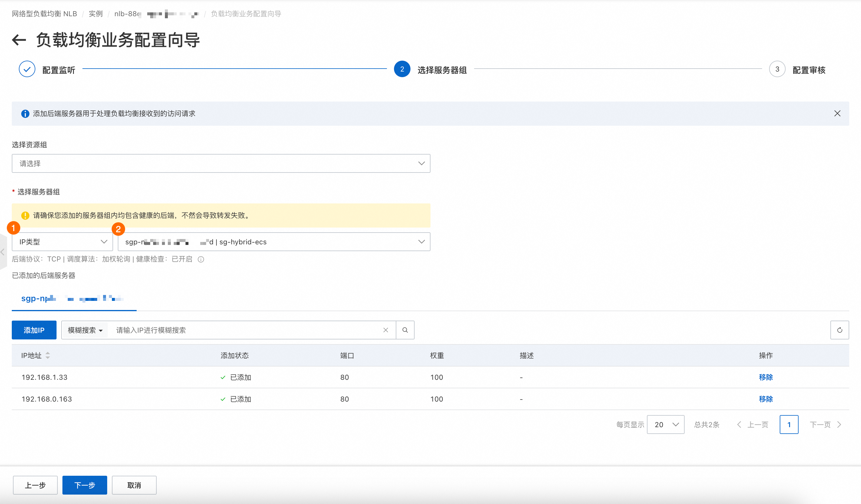Viewport: 861px width, 504px height.
Task: Close the blue info banner
Action: (837, 113)
